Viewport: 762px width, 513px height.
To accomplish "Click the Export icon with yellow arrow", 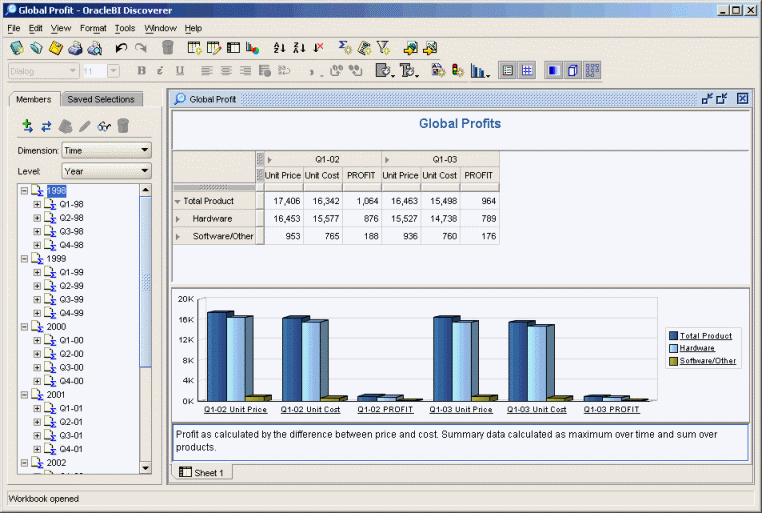I will coord(410,48).
